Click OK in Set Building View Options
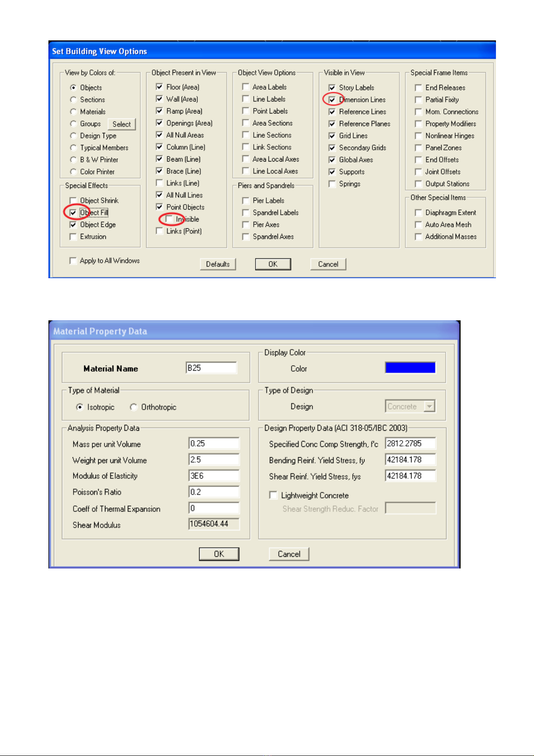This screenshot has width=534, height=756. (273, 264)
